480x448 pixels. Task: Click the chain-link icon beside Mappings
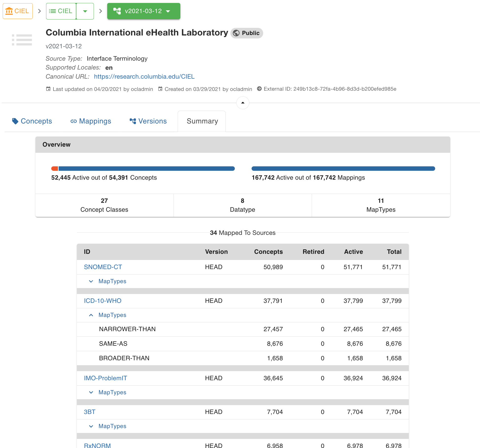tap(74, 121)
